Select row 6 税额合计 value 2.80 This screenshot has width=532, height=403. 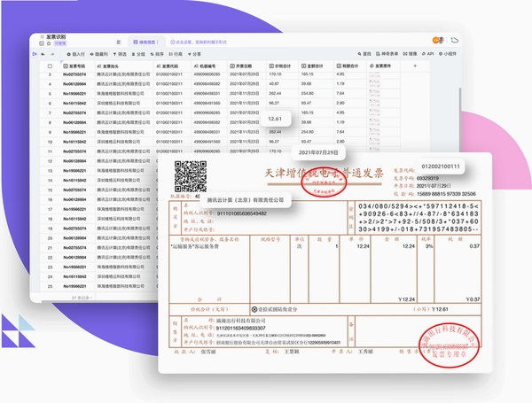[x=340, y=103]
